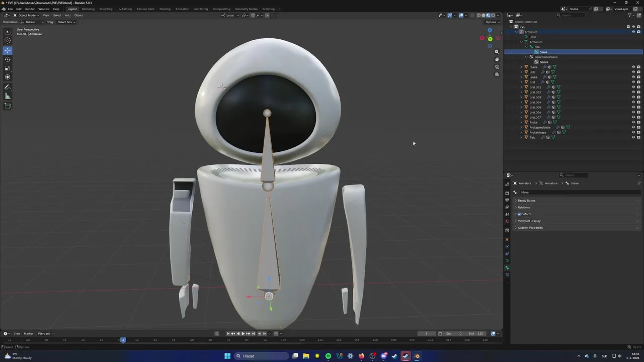Select the Move tool

coord(8,50)
